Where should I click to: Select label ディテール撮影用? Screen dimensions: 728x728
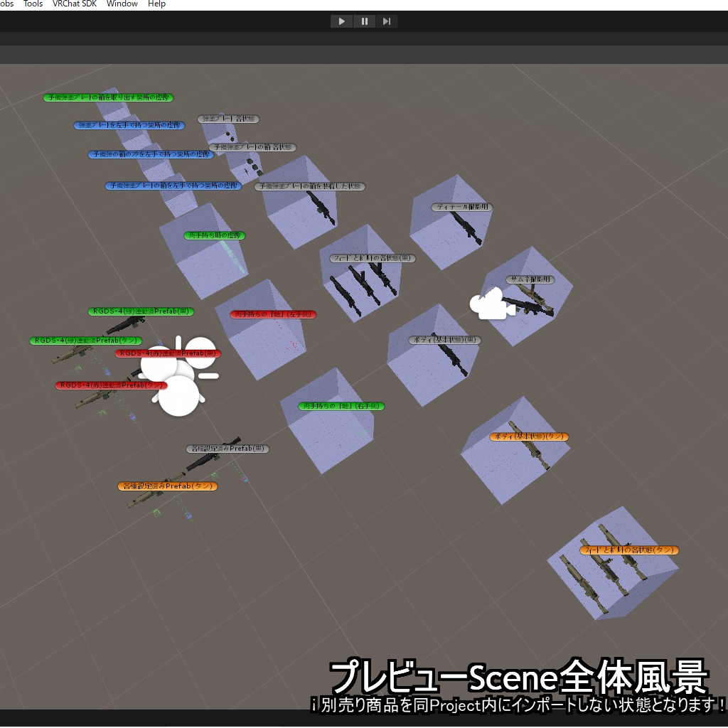pos(462,207)
